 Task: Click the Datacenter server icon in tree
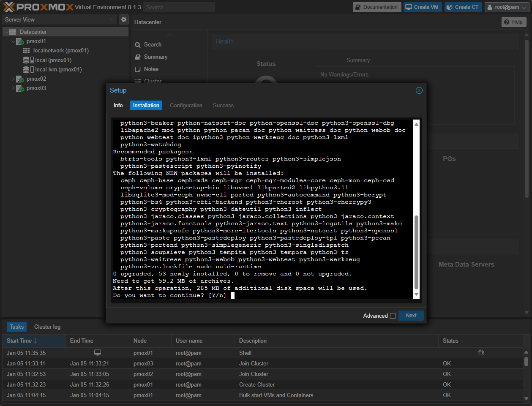[13, 32]
